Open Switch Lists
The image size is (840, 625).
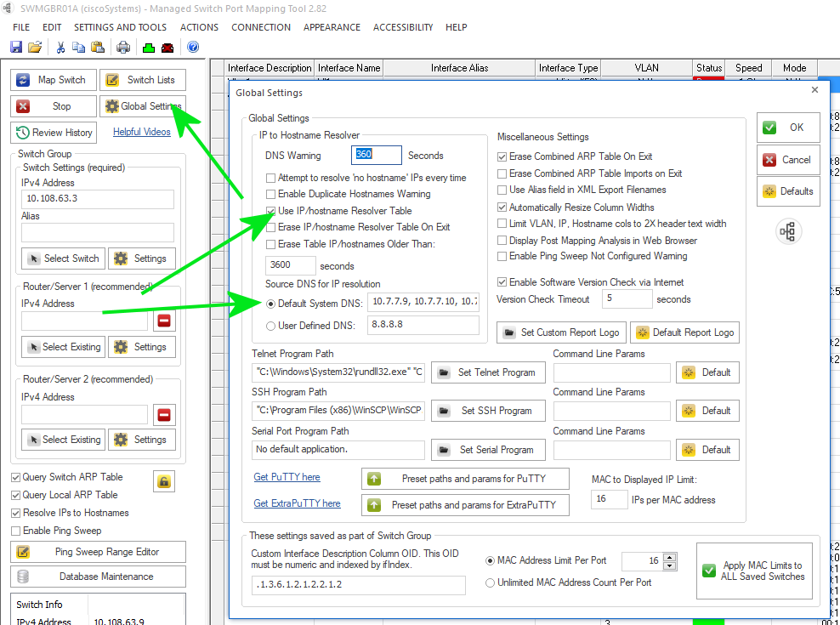click(x=143, y=80)
